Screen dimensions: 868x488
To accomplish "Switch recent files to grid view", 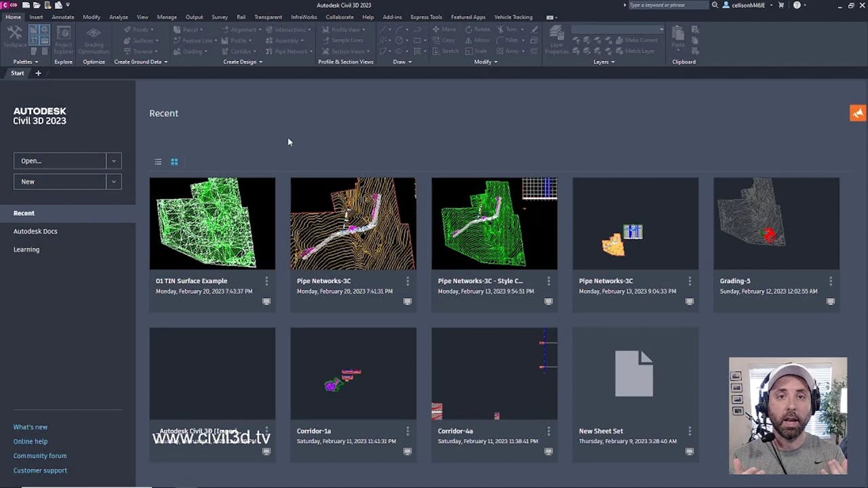I will [174, 162].
